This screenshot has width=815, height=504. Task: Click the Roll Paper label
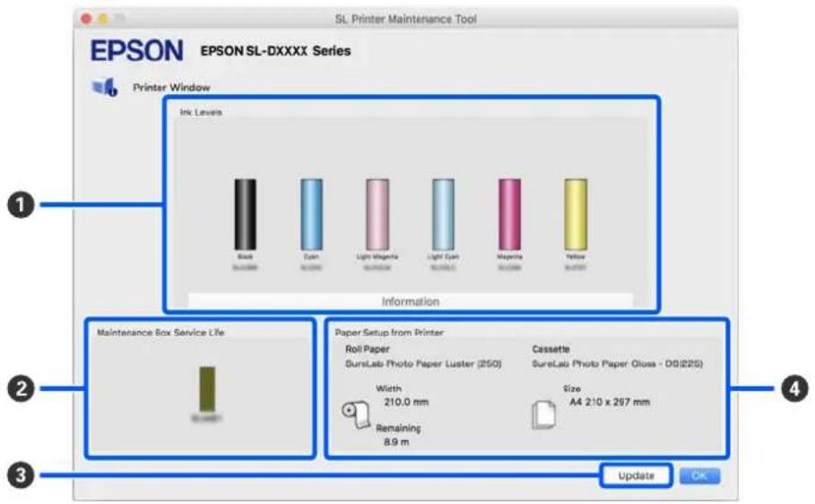[x=367, y=349]
